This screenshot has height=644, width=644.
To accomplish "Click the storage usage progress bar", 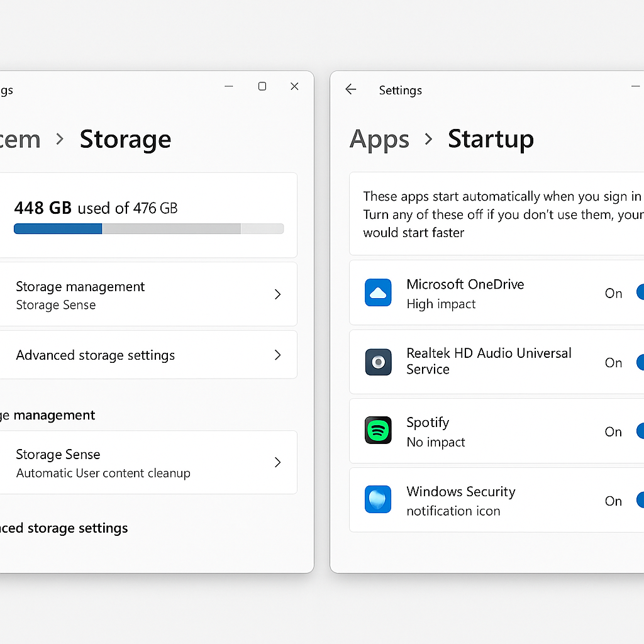I will 148,229.
